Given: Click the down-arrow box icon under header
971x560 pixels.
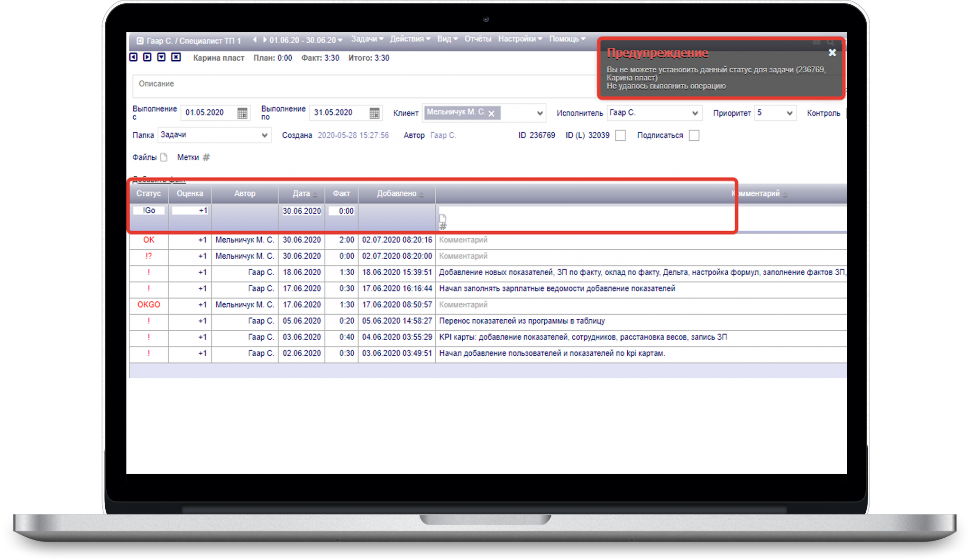Looking at the screenshot, I should coord(162,57).
